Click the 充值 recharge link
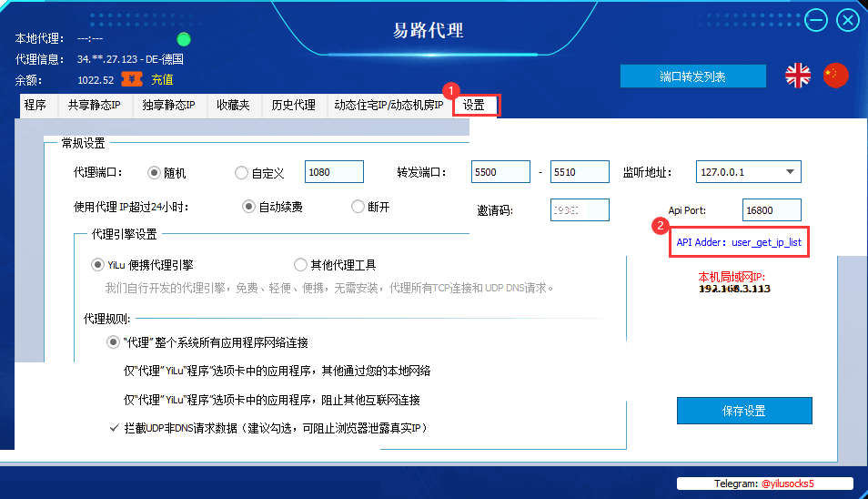 click(162, 80)
